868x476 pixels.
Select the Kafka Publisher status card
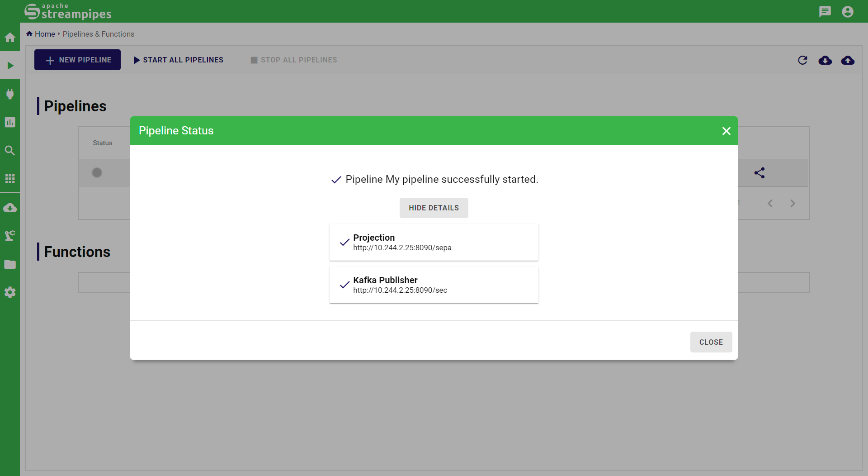coord(434,285)
